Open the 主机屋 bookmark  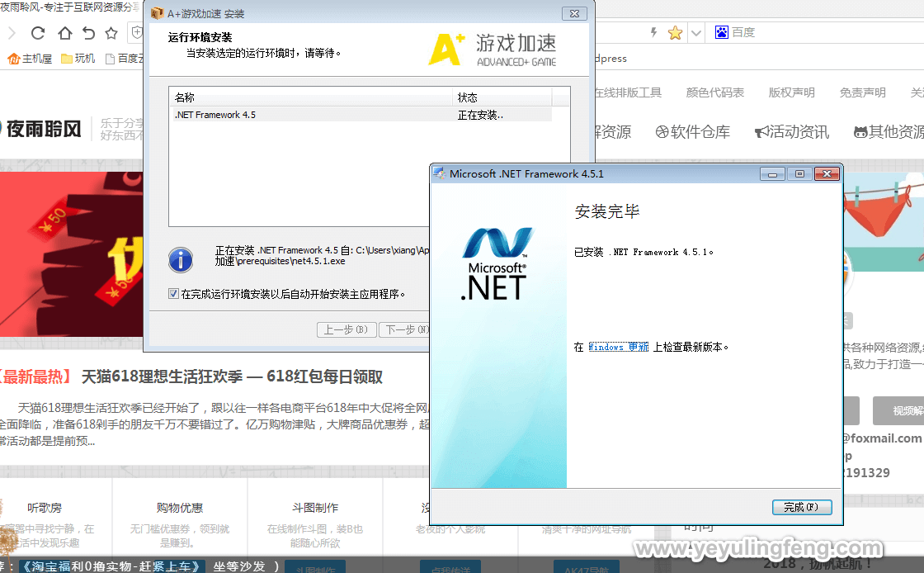[x=30, y=59]
